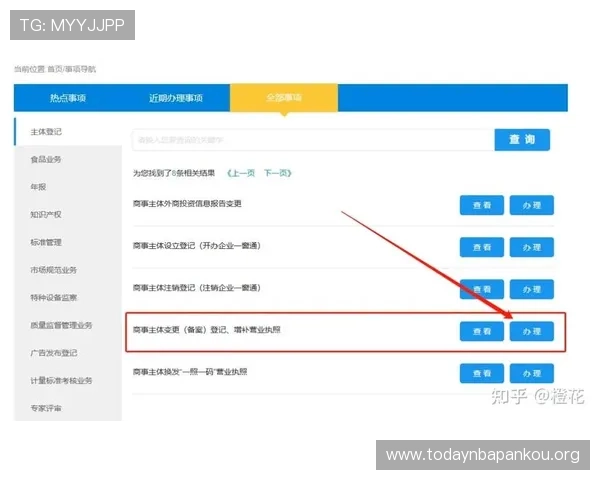Image resolution: width=600 pixels, height=480 pixels.
Task: Click 商事主体换发一照一码营业执照 text
Action: [x=190, y=372]
